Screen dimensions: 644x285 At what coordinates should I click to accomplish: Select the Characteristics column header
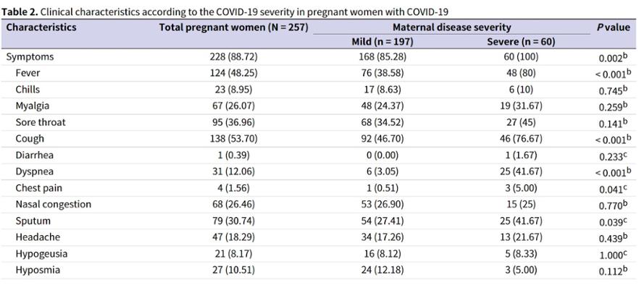click(41, 27)
